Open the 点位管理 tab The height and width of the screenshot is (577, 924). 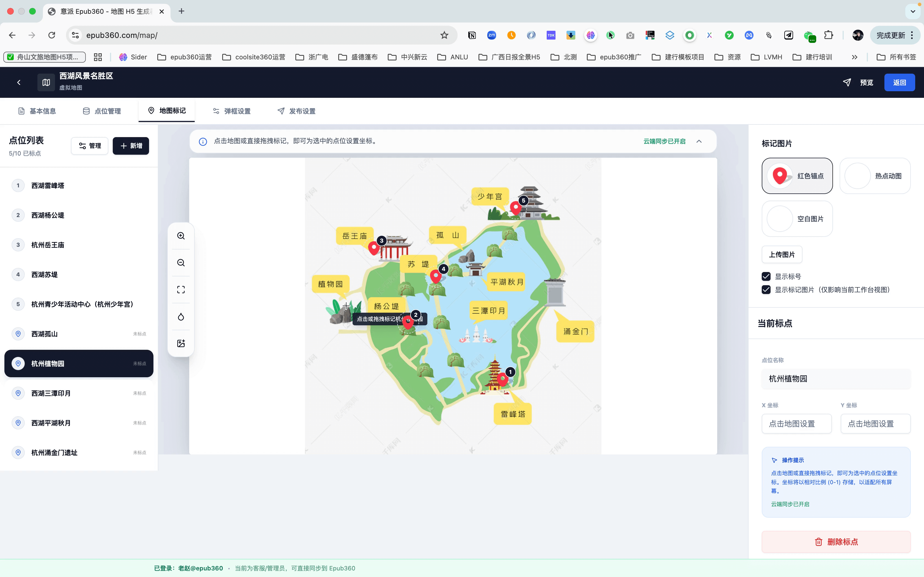(x=102, y=111)
